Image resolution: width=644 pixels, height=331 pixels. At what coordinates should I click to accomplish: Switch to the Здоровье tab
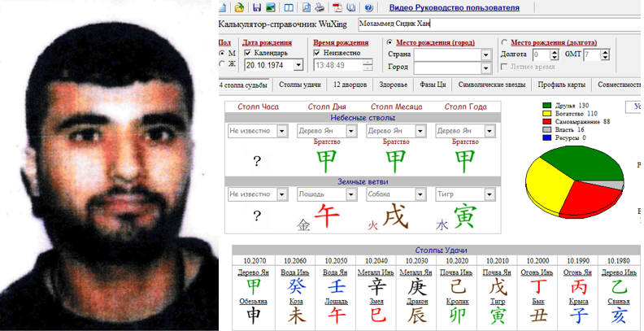click(x=393, y=85)
